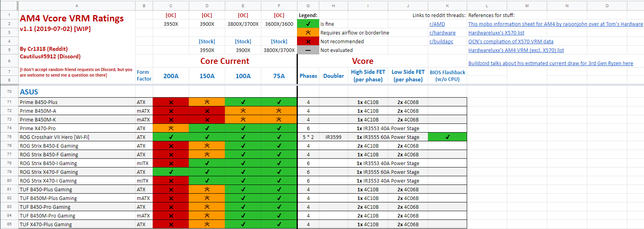
Task: Open the r/buildapc reddit link
Action: [x=441, y=42]
